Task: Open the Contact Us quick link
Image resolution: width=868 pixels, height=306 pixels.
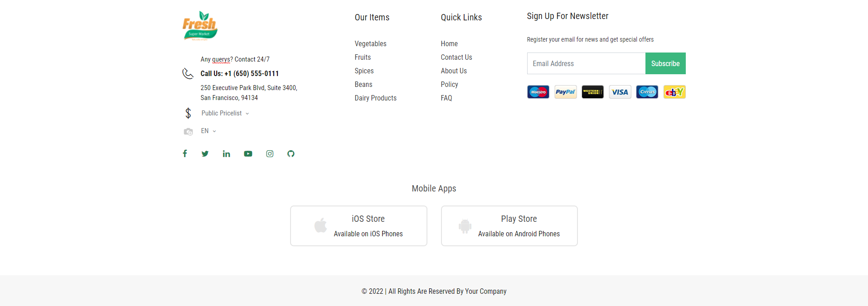Action: tap(456, 57)
